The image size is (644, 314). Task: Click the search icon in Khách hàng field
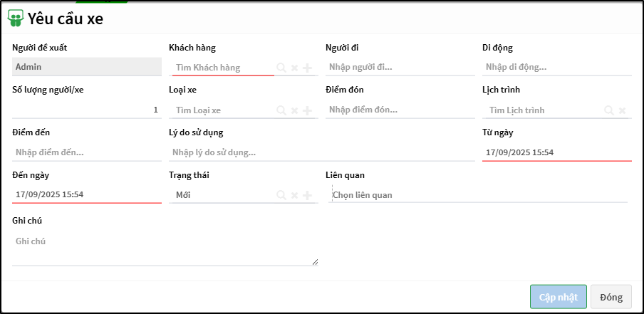[x=281, y=68]
